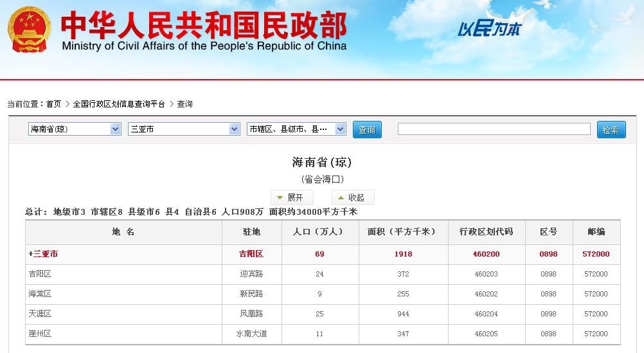Screen dimensions: 644x353
Task: Go to 首页 in breadcrumb
Action: [x=53, y=104]
